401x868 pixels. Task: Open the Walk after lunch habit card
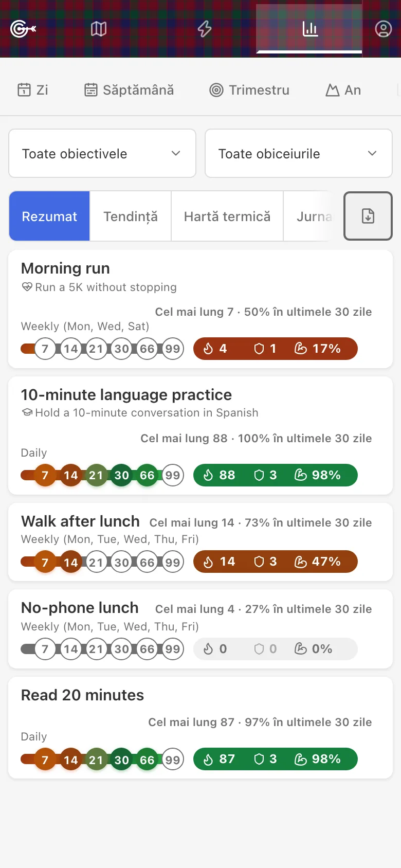pos(200,542)
